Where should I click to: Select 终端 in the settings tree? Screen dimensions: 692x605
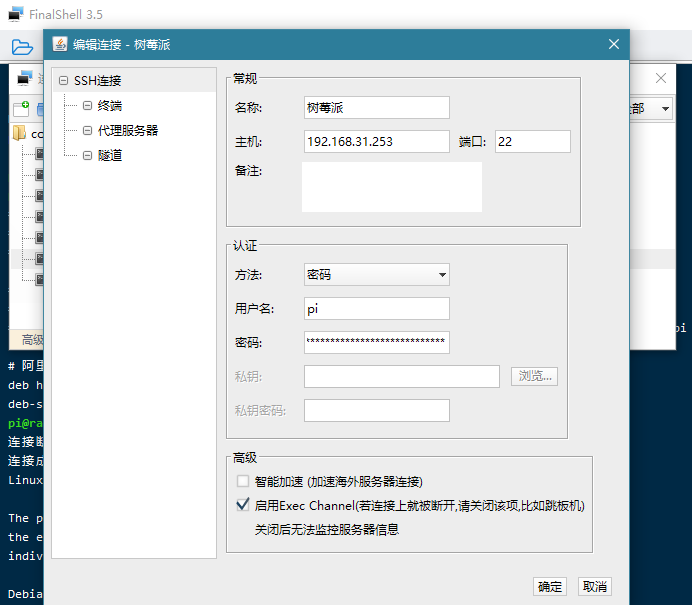tap(110, 106)
